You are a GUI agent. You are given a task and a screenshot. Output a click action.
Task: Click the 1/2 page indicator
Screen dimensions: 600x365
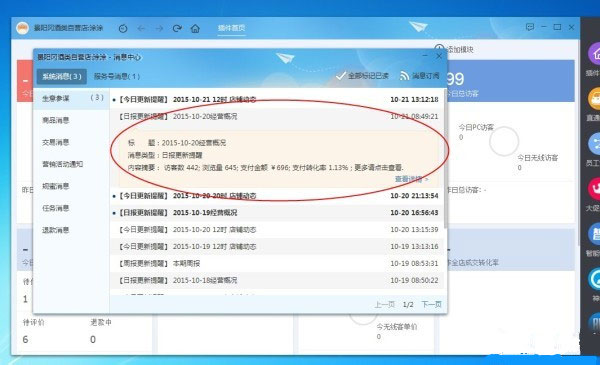click(x=408, y=305)
